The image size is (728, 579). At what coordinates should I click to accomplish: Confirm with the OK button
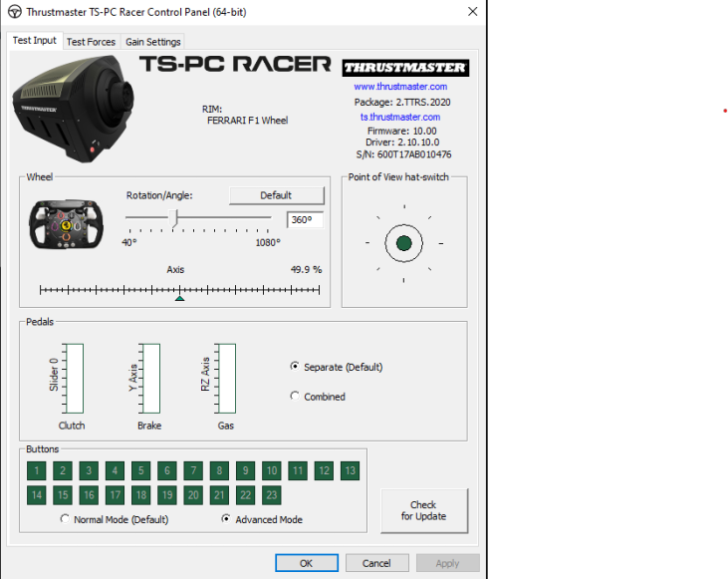(307, 563)
